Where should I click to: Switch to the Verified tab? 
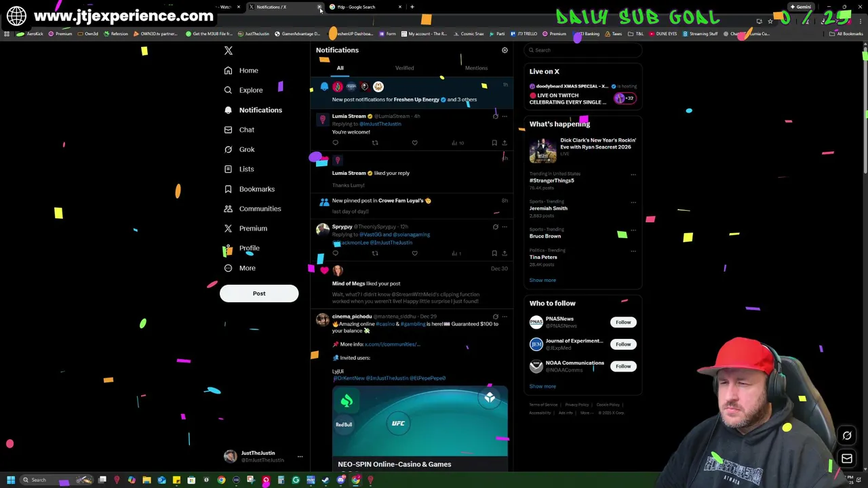pos(404,68)
